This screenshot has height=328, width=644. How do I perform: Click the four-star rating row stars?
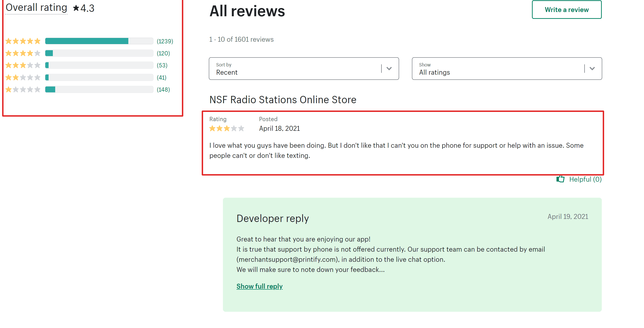[23, 53]
